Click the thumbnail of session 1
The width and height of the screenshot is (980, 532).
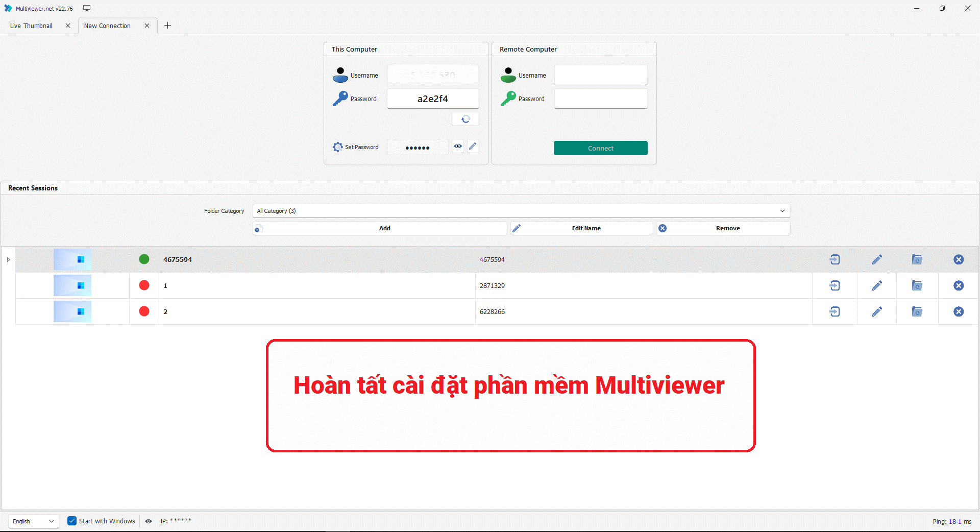pyautogui.click(x=72, y=285)
